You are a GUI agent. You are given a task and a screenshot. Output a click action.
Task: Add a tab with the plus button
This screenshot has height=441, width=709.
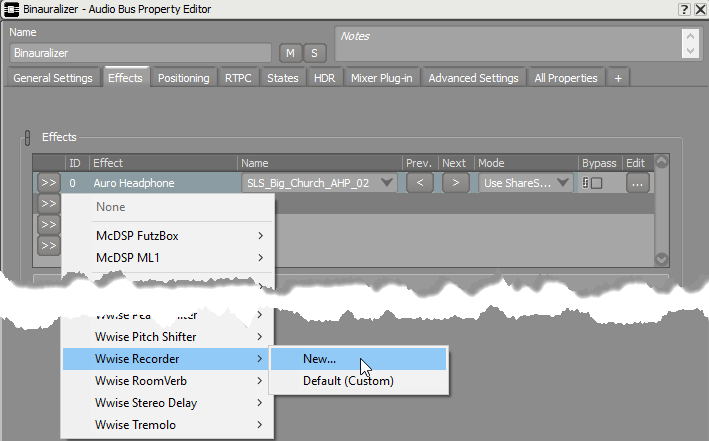[x=618, y=78]
